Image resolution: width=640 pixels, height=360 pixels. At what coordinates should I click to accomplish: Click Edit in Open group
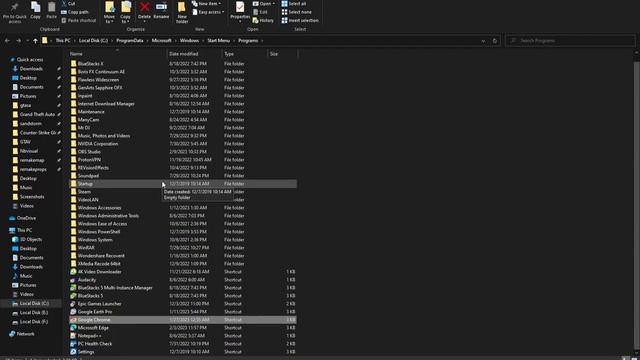[x=260, y=12]
